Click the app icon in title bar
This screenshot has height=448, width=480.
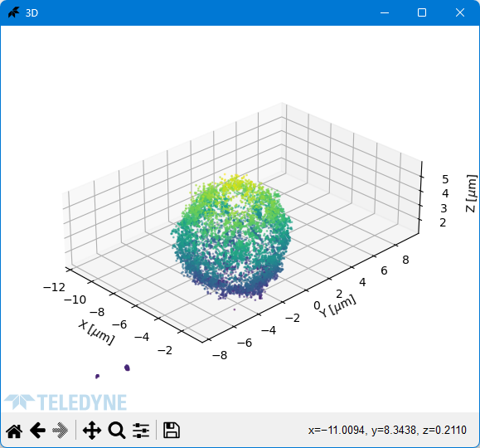pos(13,12)
